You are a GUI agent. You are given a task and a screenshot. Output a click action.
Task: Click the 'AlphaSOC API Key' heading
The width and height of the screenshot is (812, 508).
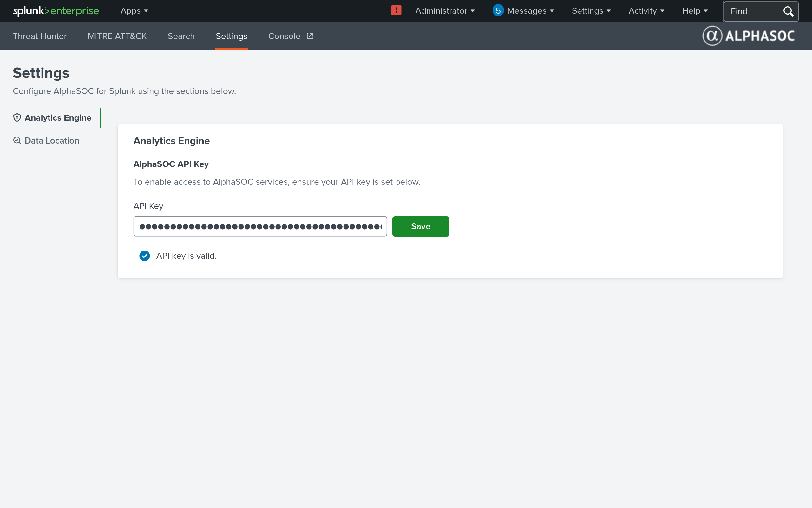[171, 164]
